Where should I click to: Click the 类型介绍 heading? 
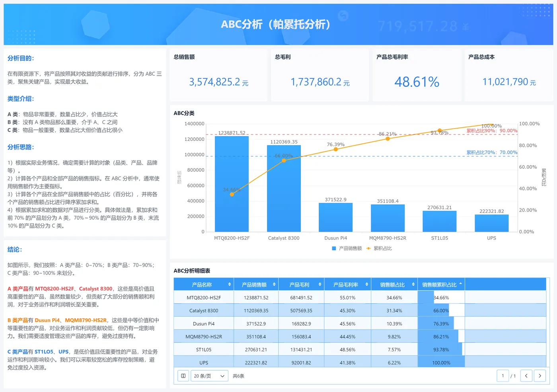coord(21,99)
